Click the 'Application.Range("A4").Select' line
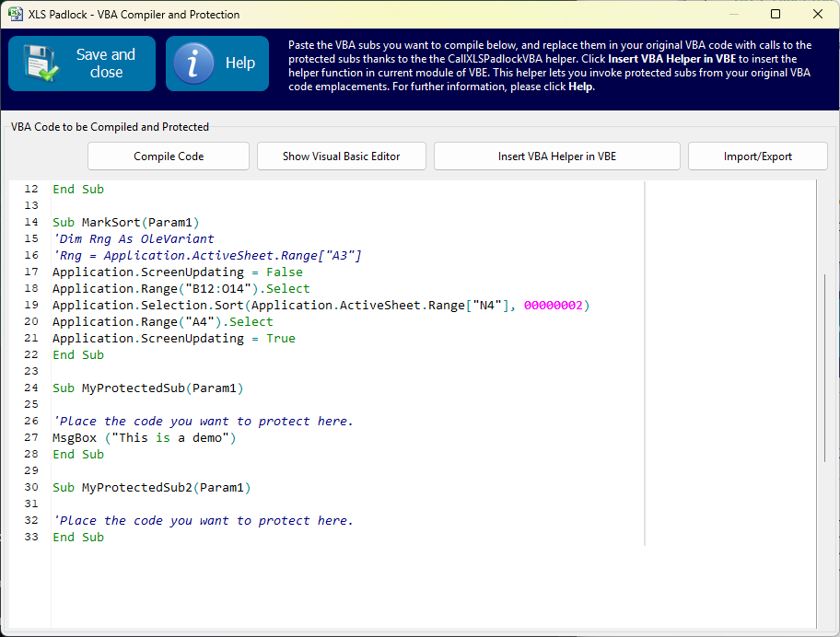This screenshot has width=840, height=637. coord(163,321)
